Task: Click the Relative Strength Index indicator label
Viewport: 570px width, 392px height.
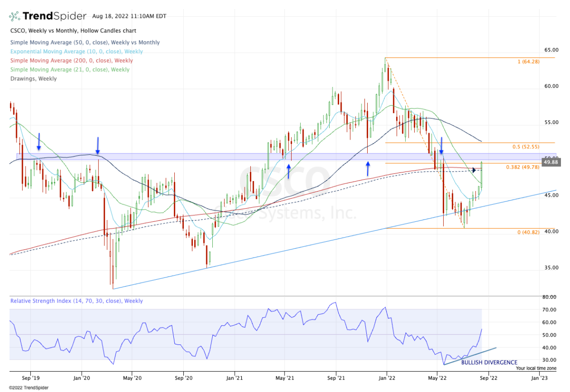Action: coord(76,301)
